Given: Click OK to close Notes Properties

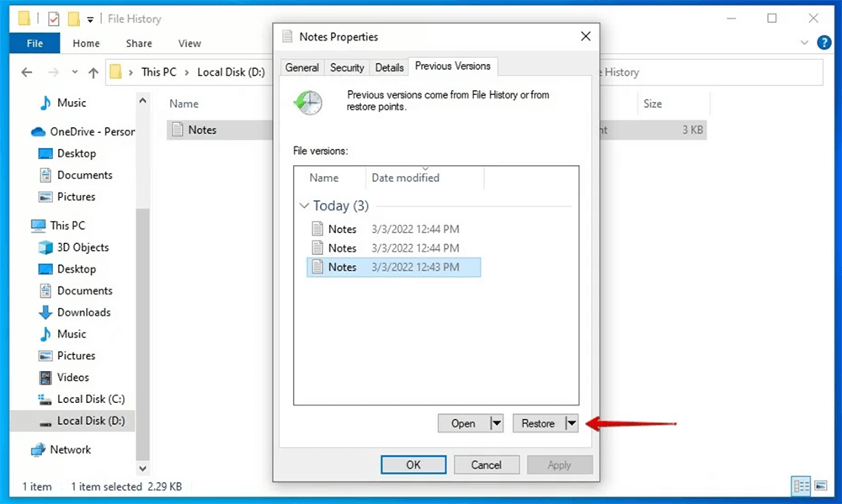Looking at the screenshot, I should 413,464.
